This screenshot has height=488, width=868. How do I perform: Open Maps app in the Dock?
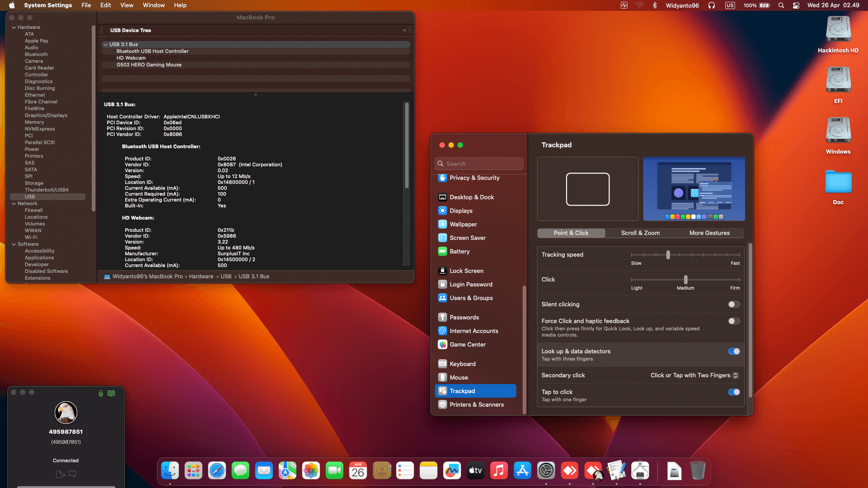coord(288,471)
